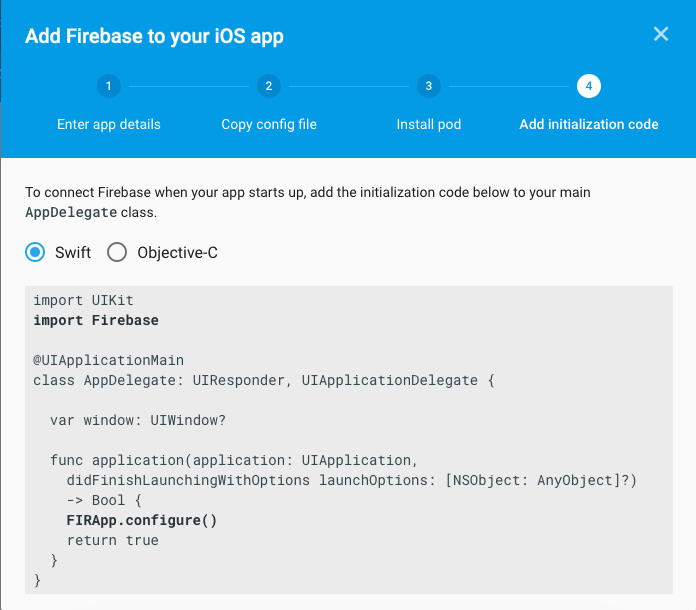The width and height of the screenshot is (696, 610).
Task: Choose the Objective-C radio button
Action: pos(117,252)
